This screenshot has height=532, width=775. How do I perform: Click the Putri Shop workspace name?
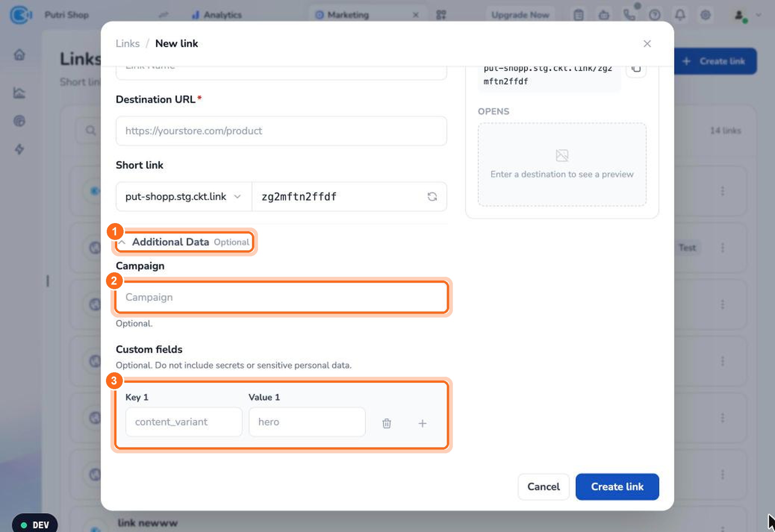66,15
